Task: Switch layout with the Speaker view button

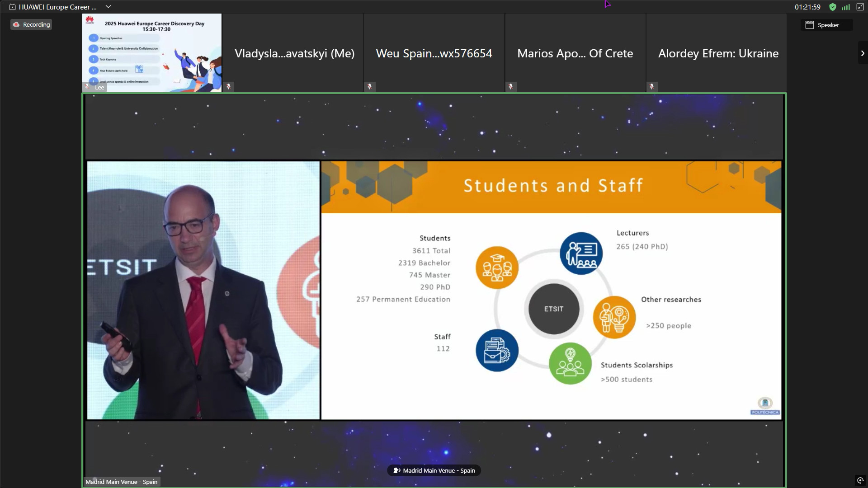Action: [x=827, y=25]
